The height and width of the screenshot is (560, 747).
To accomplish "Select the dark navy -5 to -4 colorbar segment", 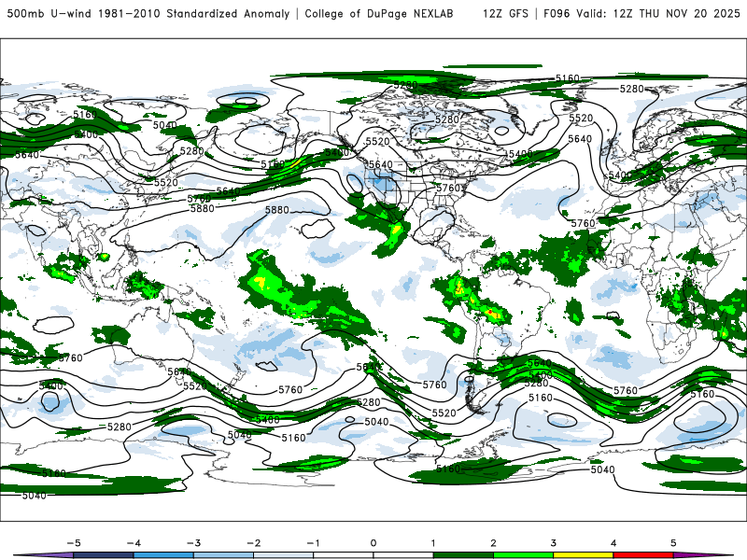I will [x=104, y=555].
